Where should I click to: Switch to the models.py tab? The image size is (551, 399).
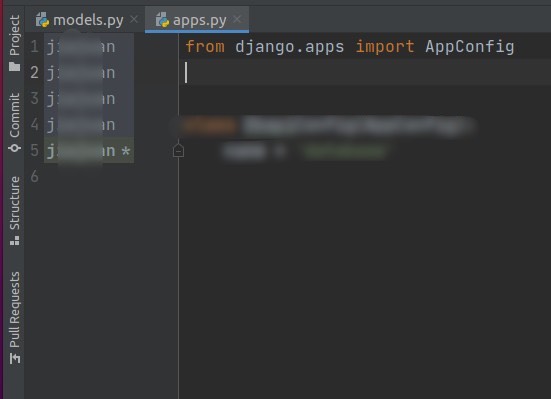88,20
